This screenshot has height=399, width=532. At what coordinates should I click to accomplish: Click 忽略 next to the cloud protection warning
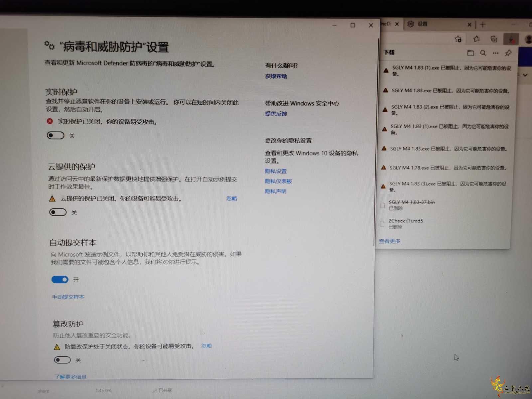(232, 199)
